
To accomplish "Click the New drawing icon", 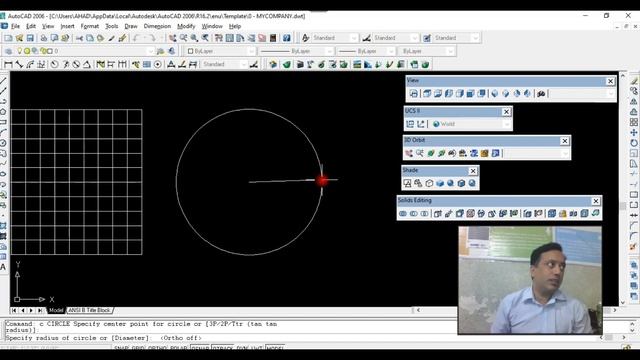I will pos(8,38).
